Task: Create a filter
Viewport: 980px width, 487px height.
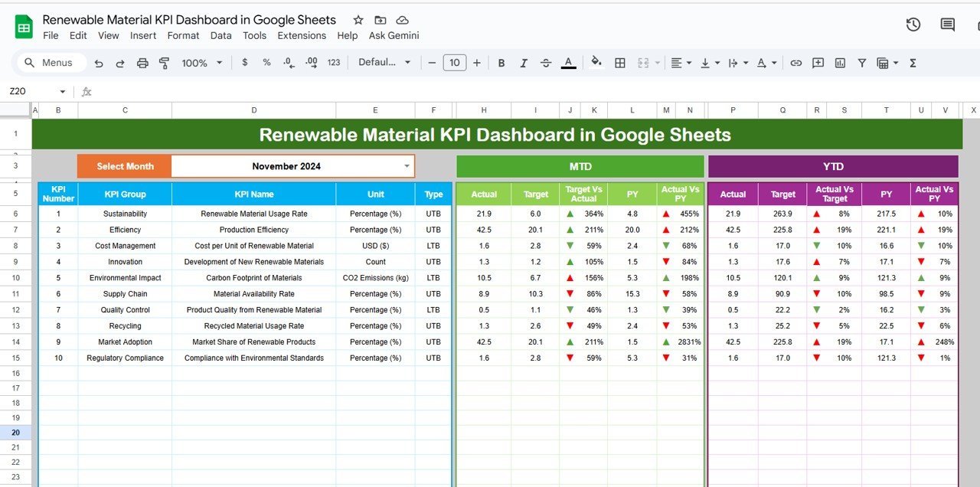Action: click(862, 63)
